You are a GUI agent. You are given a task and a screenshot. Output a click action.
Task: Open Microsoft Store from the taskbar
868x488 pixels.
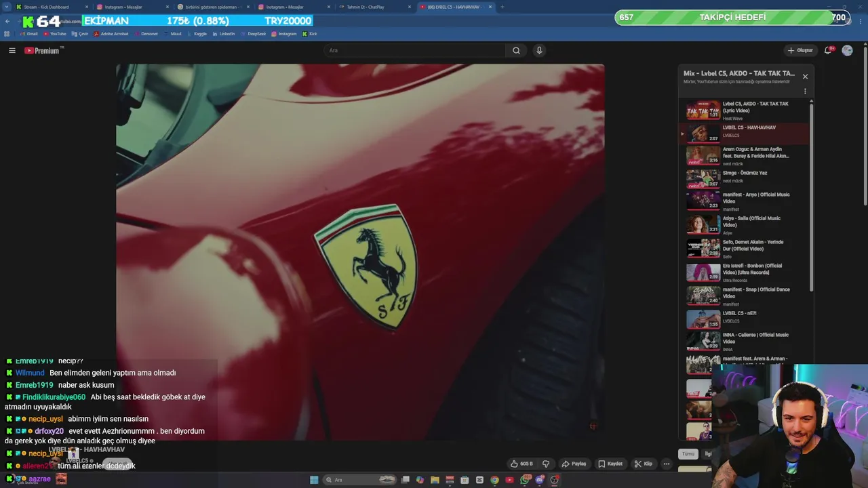[465, 480]
